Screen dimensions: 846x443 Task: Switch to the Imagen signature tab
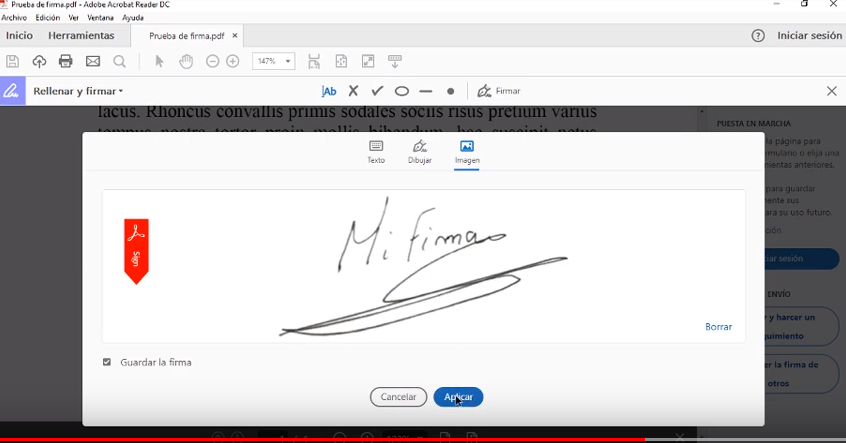[467, 152]
